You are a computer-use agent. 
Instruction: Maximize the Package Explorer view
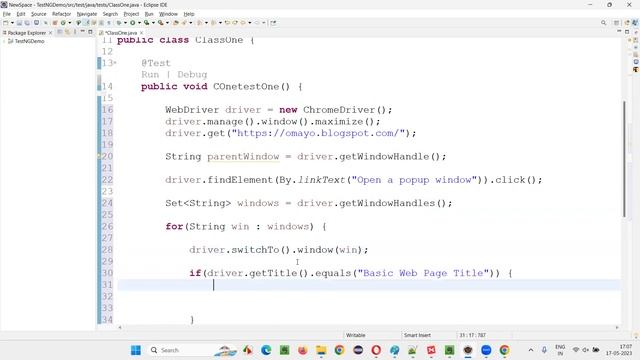coord(90,32)
